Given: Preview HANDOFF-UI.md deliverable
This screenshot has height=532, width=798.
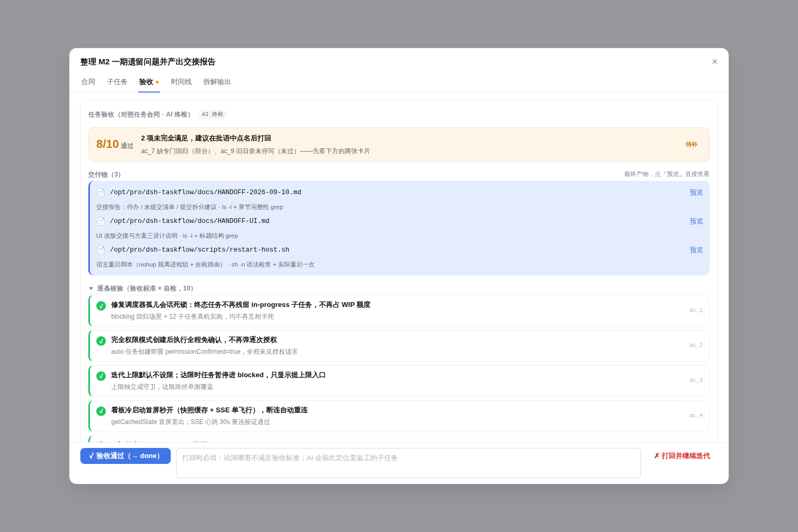Looking at the screenshot, I should pos(696,221).
